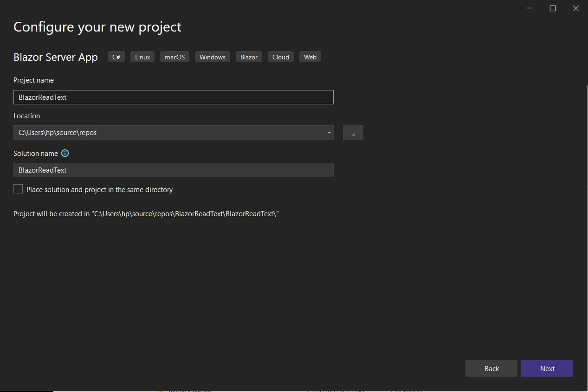Select the Windows tag
588x392 pixels.
(x=213, y=57)
